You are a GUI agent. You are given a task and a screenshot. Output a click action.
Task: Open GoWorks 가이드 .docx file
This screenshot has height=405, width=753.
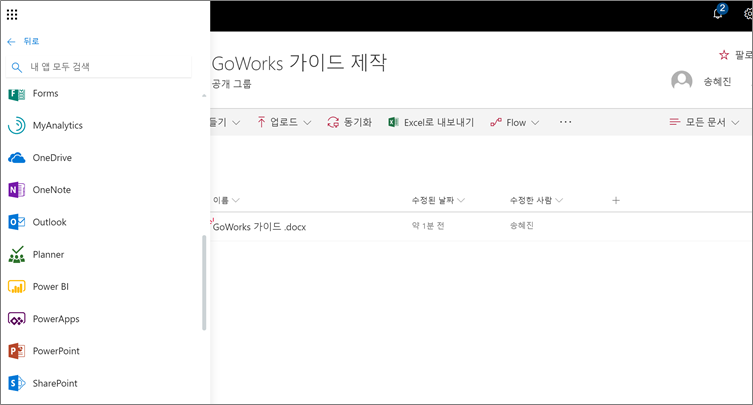[259, 226]
